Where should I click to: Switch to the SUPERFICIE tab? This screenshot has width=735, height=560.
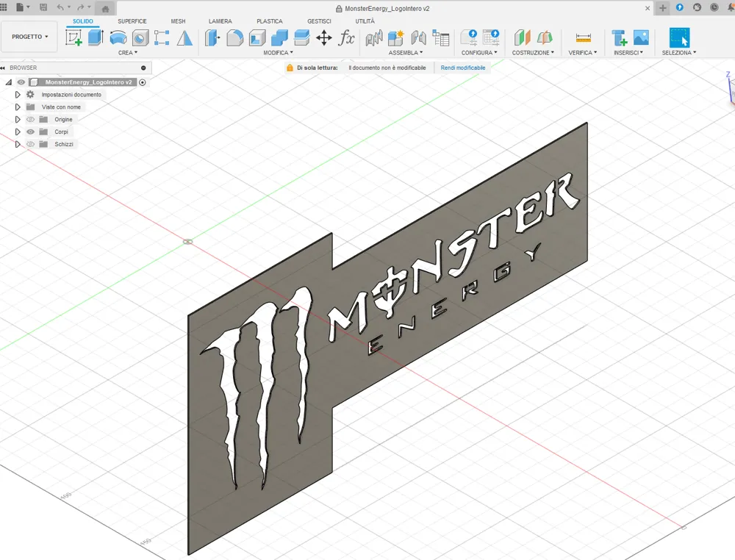coord(132,21)
